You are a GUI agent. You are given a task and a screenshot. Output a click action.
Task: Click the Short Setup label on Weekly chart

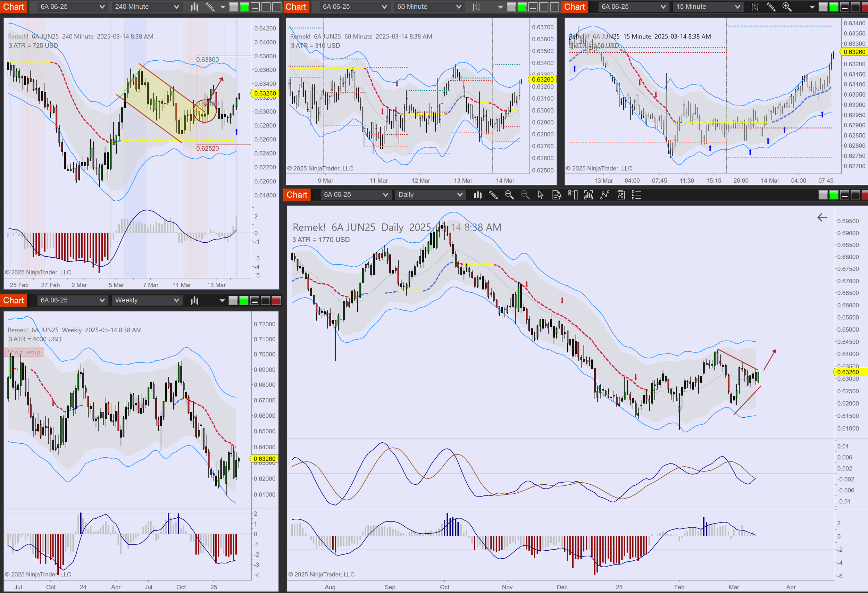tap(24, 352)
